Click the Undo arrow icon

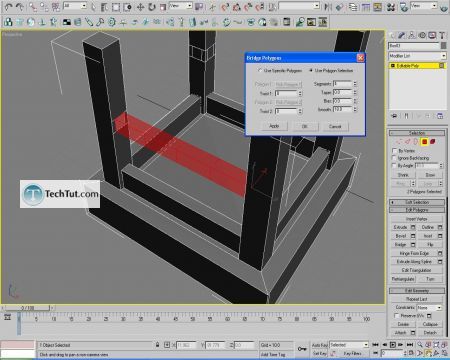point(8,6)
